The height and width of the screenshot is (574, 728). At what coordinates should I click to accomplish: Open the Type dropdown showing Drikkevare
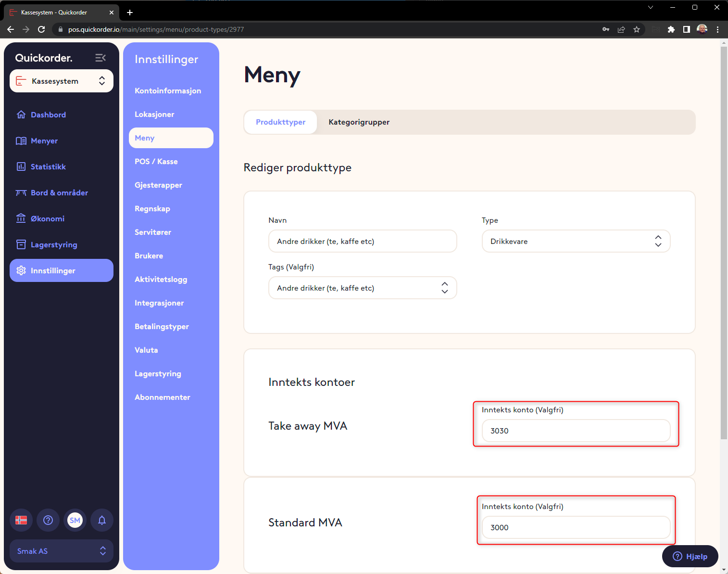pyautogui.click(x=576, y=241)
